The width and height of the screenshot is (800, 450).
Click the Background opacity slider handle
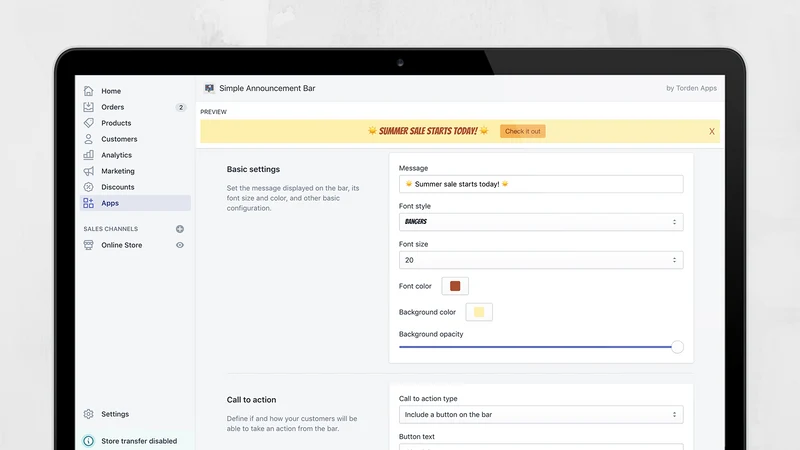tap(677, 347)
